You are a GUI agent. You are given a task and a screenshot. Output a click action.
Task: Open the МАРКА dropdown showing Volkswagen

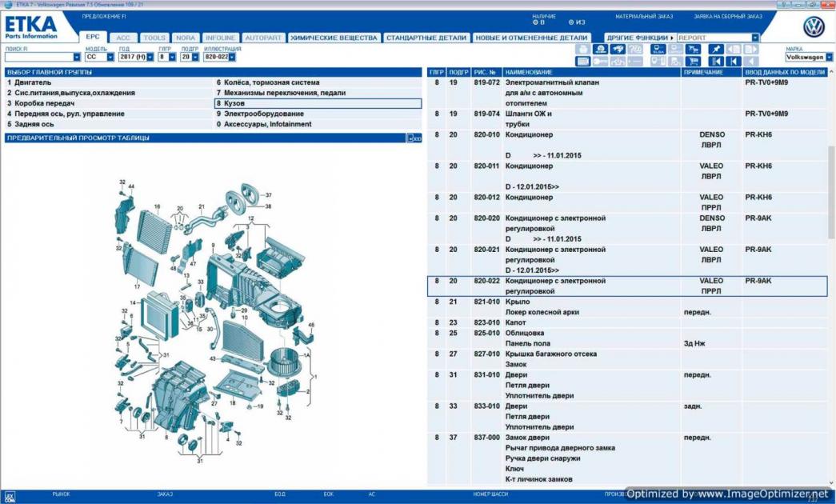click(830, 57)
